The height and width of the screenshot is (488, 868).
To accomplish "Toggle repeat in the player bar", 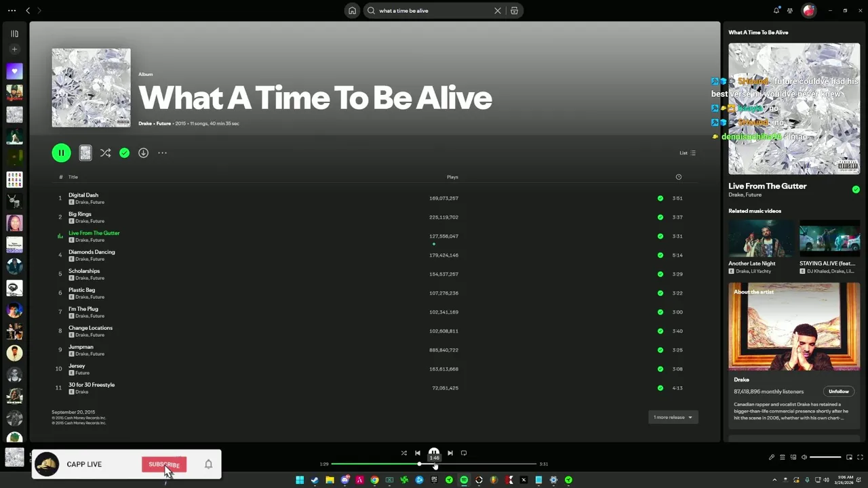I will [x=464, y=453].
